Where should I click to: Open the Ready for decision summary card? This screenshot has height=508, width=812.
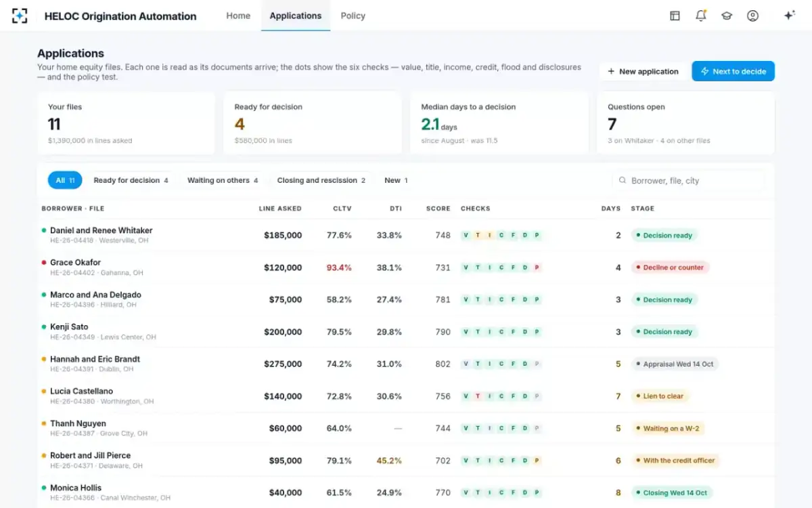[313, 123]
